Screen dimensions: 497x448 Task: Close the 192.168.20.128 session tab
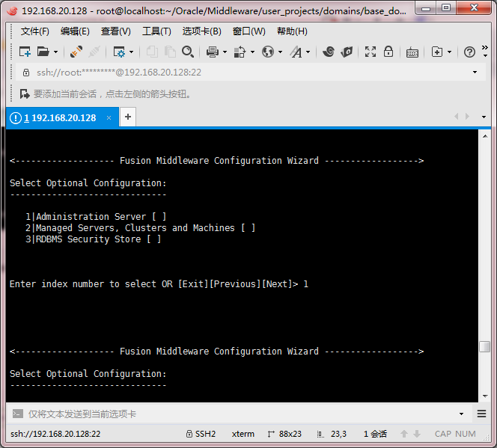click(x=109, y=117)
